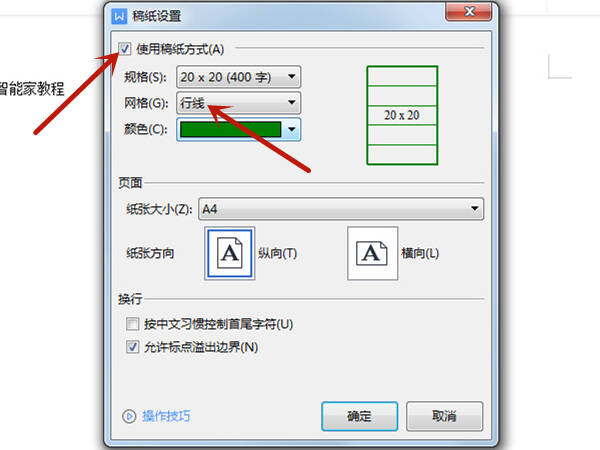Click the 取消 button
Image resolution: width=600 pixels, height=450 pixels.
point(444,416)
